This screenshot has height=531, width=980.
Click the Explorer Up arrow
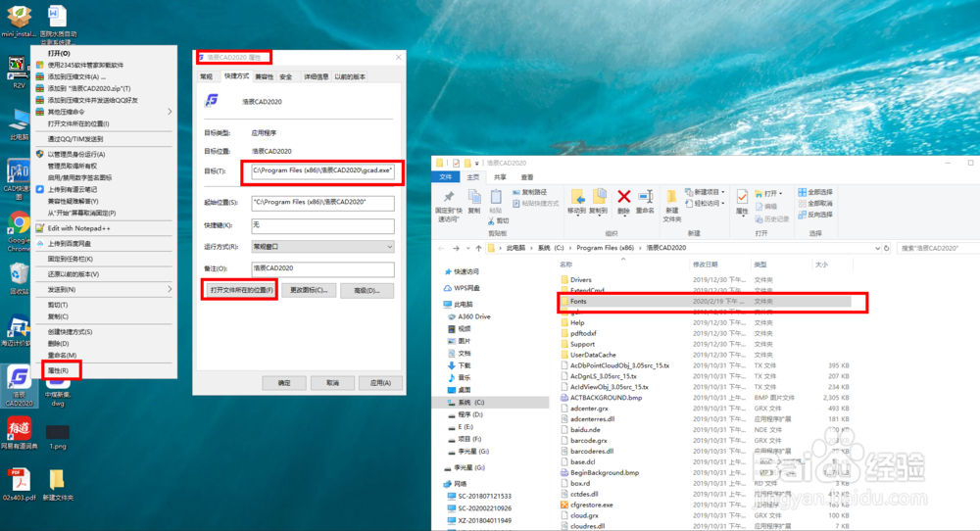click(x=479, y=248)
